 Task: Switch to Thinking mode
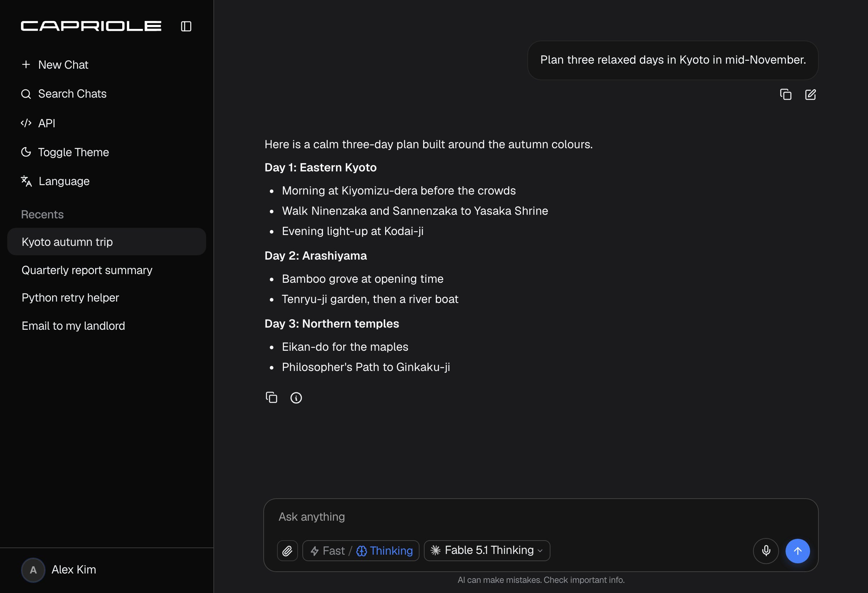click(385, 551)
